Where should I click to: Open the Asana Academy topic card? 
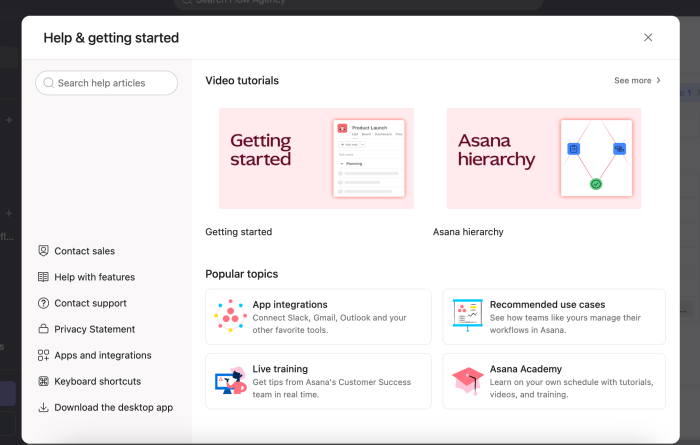(554, 381)
